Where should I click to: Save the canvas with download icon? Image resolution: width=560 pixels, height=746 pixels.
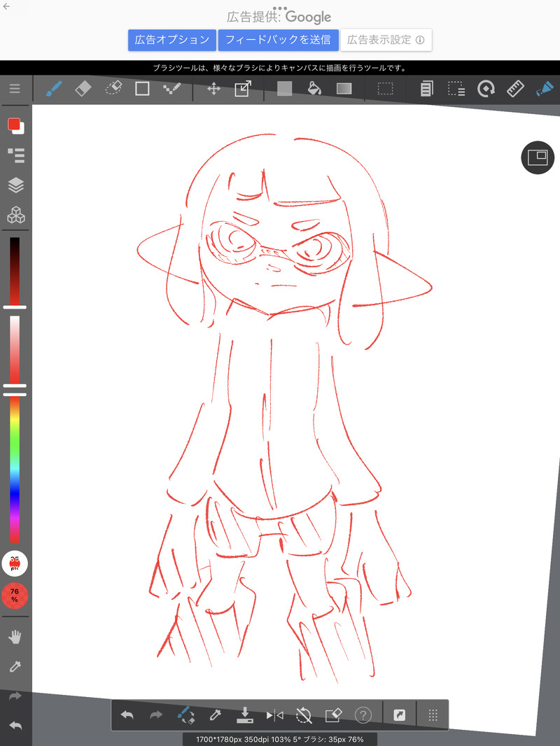point(244,715)
